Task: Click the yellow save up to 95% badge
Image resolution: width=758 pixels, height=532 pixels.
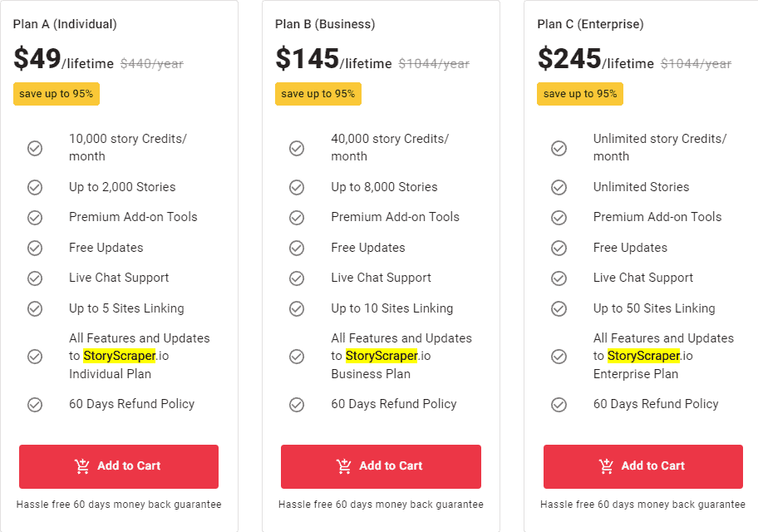Action: point(56,94)
